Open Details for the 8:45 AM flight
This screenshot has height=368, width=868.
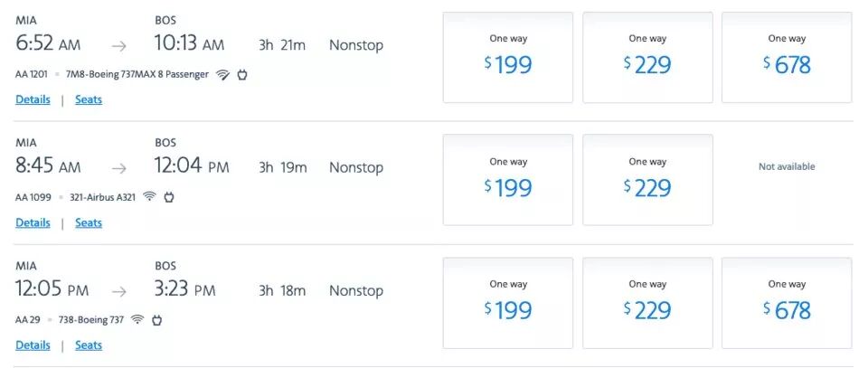click(x=33, y=222)
